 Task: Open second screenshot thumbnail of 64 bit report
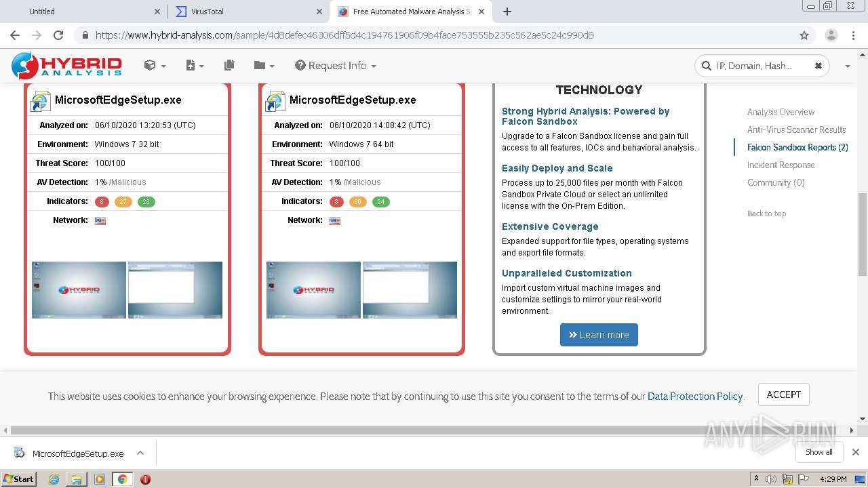click(410, 289)
